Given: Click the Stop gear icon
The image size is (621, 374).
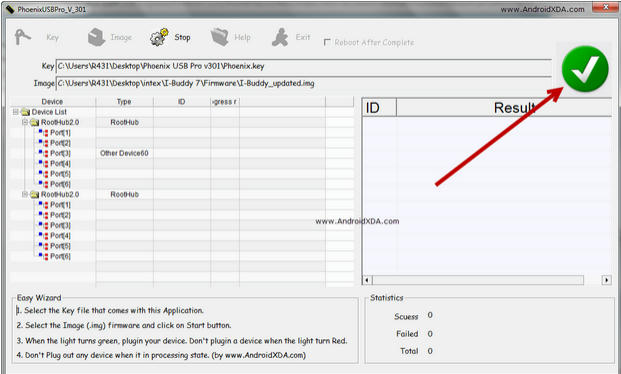Looking at the screenshot, I should (159, 38).
